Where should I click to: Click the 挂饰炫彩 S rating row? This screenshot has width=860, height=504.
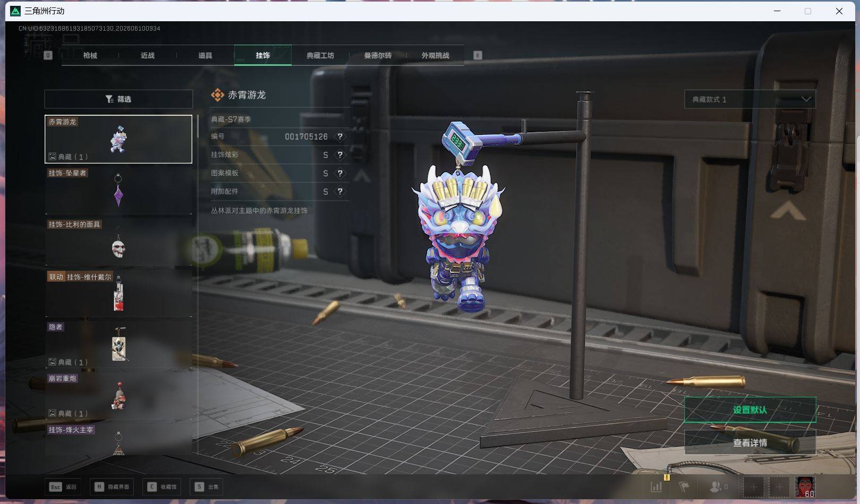pos(279,155)
